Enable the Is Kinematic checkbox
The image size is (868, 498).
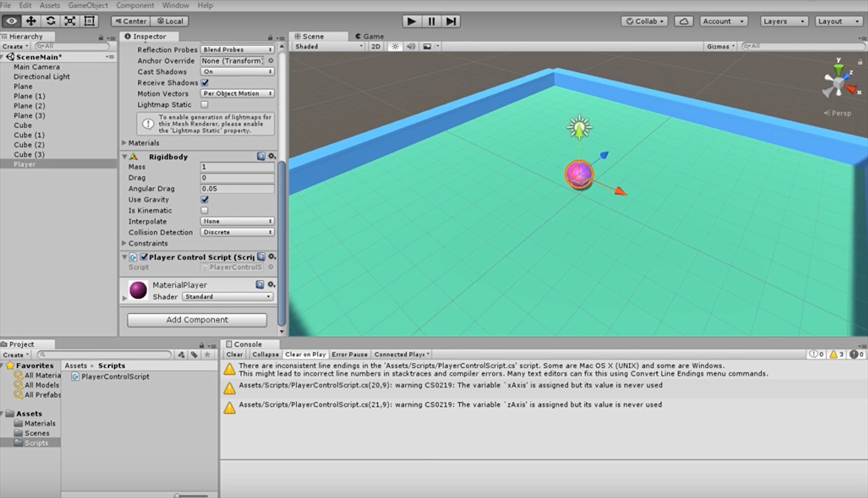(205, 210)
